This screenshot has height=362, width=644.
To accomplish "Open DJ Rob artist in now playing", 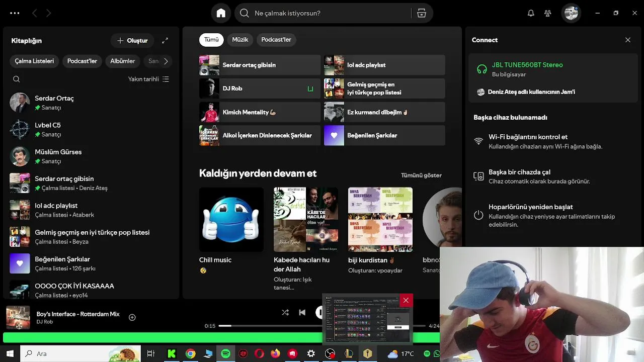I will point(44,322).
